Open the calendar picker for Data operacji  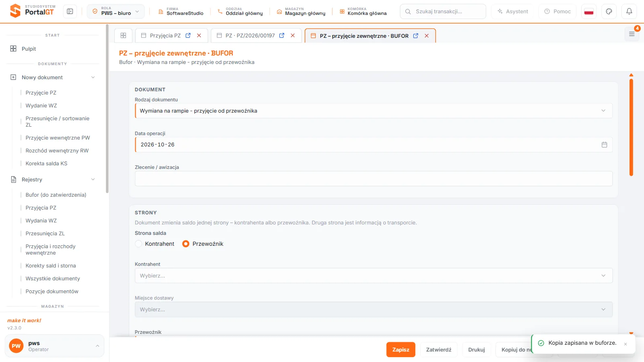(604, 145)
